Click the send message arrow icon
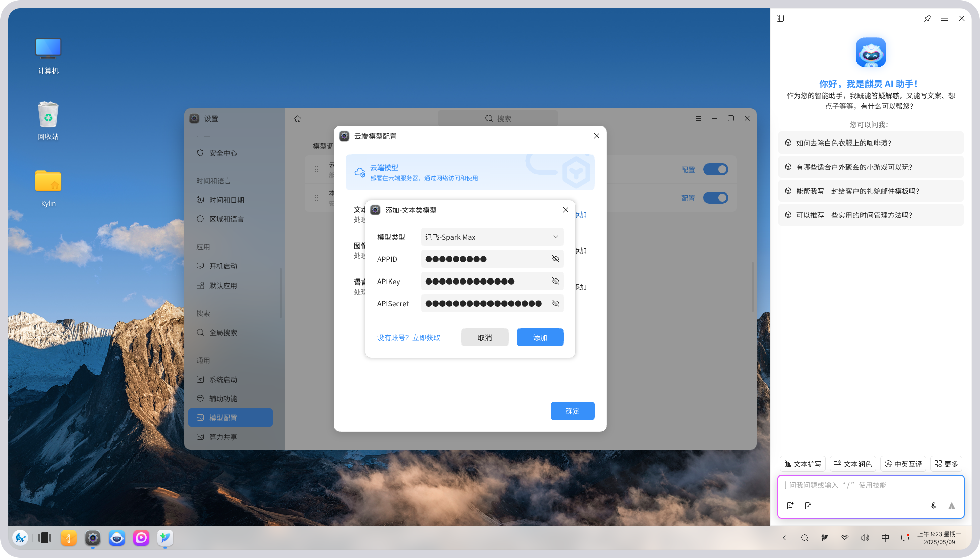The image size is (980, 558). 951,506
